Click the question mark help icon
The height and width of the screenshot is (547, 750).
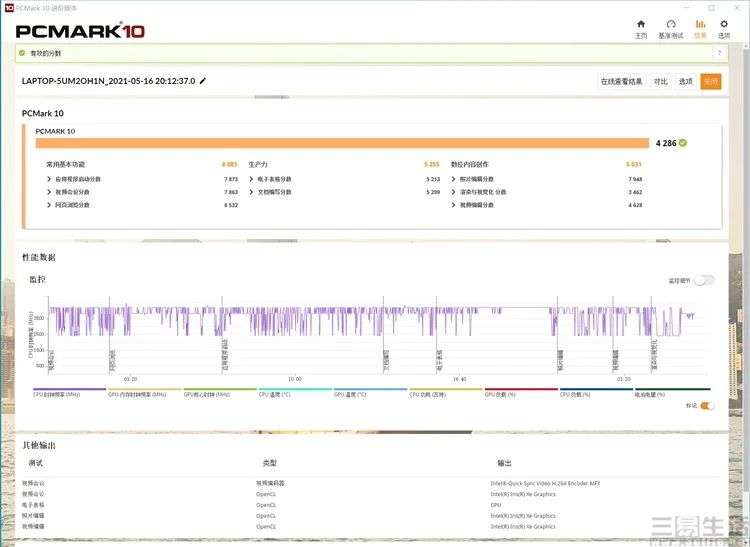pyautogui.click(x=719, y=53)
